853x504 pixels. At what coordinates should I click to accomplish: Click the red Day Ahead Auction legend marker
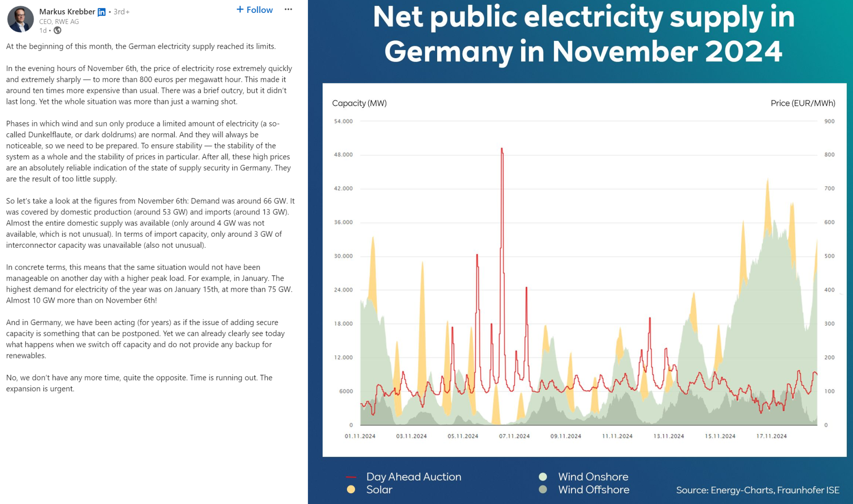[351, 477]
